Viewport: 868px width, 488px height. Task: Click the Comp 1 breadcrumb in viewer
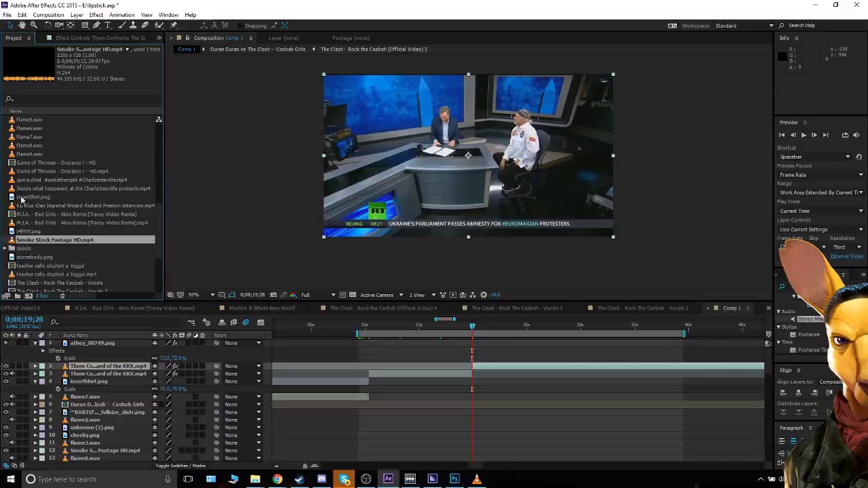[185, 49]
